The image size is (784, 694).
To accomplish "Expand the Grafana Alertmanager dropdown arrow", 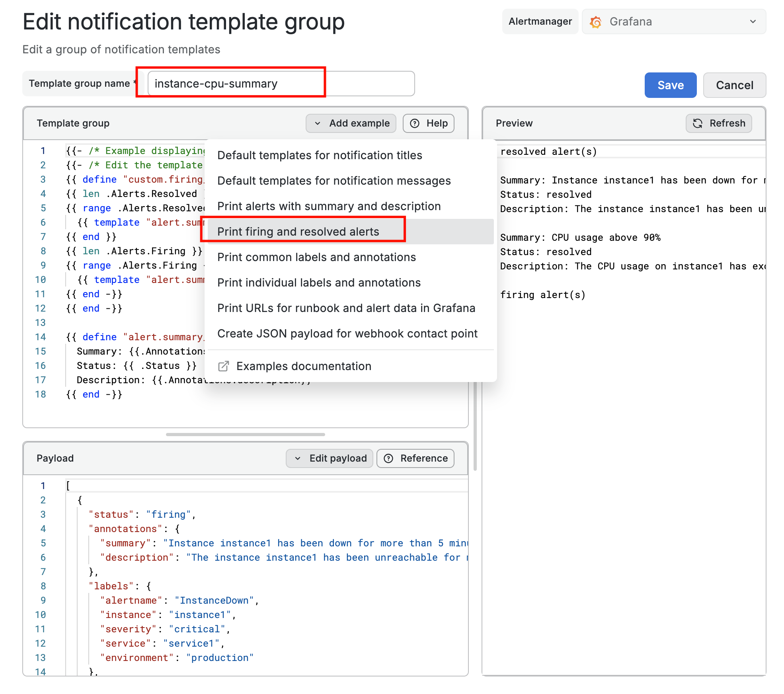I will 753,21.
